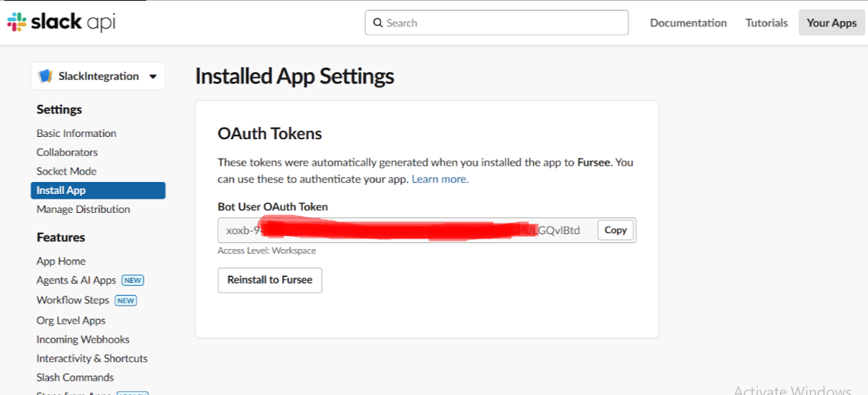Open the Collaborators settings page
Screen dimensions: 868x395
pos(67,152)
